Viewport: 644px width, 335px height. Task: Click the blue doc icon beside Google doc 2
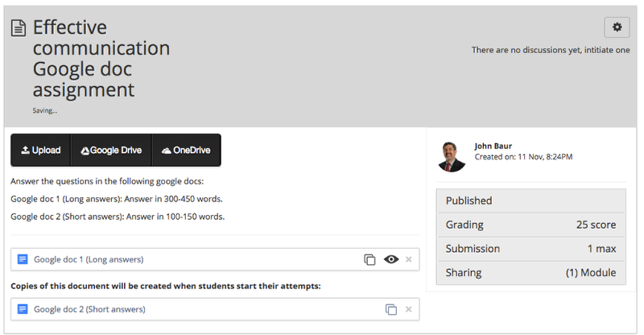[23, 308]
